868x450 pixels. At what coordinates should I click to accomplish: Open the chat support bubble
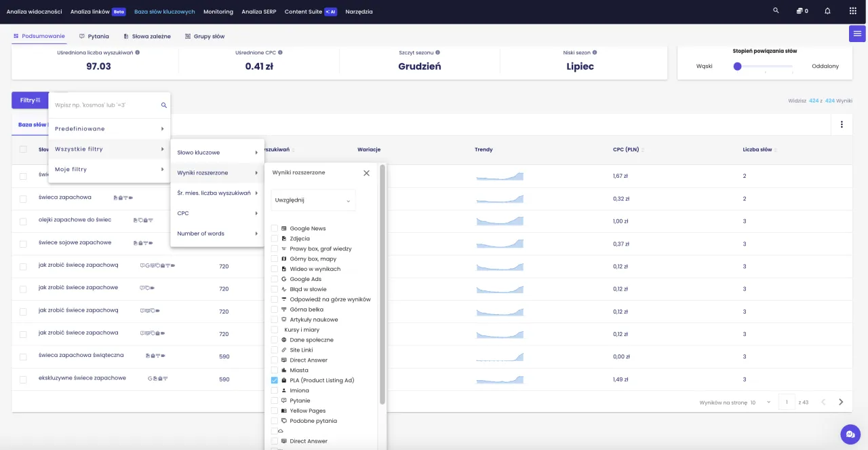(850, 434)
